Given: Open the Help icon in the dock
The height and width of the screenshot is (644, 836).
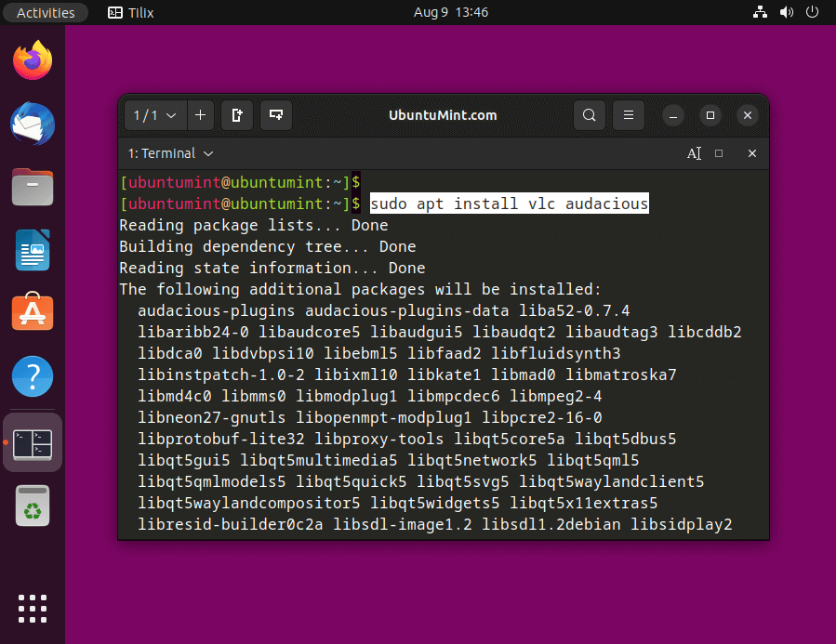Looking at the screenshot, I should (x=33, y=376).
